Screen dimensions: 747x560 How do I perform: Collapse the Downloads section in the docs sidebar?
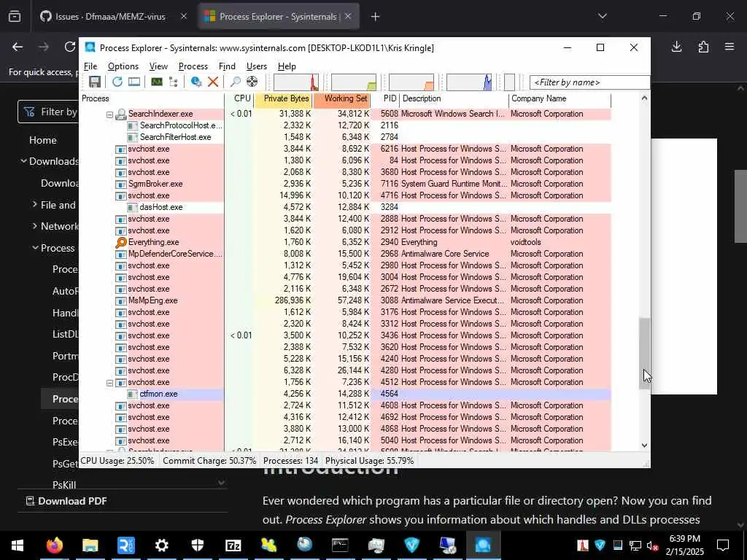tap(23, 161)
